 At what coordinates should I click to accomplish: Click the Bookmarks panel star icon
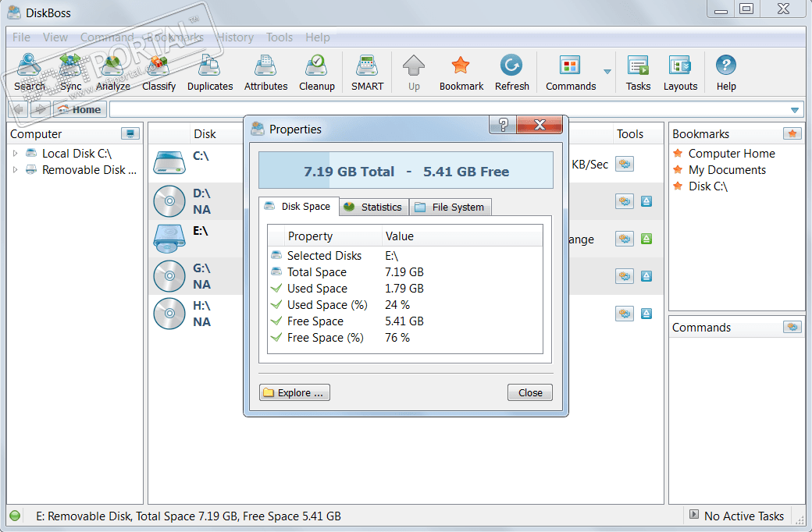click(x=792, y=133)
